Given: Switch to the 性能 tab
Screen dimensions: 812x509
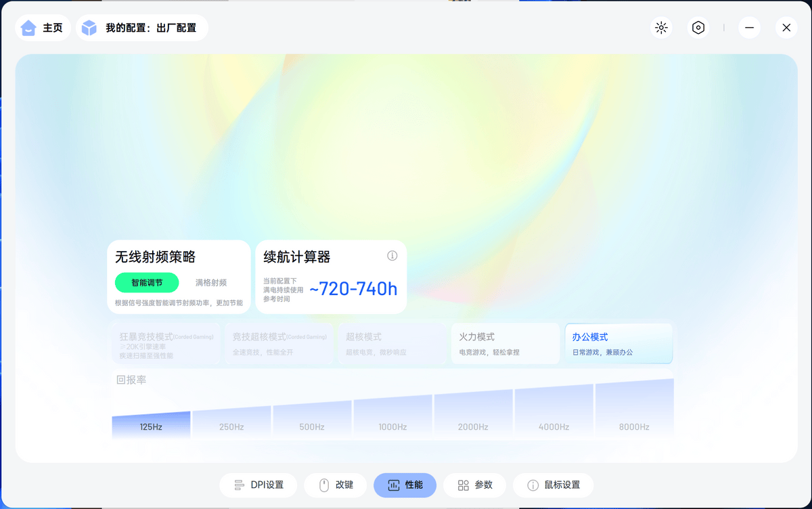Looking at the screenshot, I should [405, 485].
